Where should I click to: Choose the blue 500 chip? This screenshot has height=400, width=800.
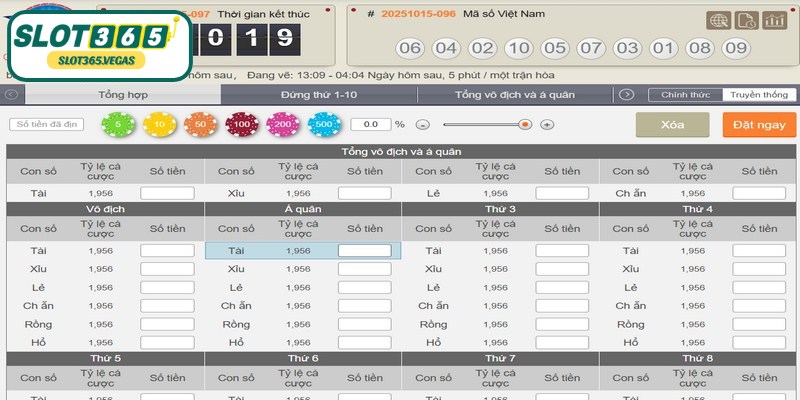coord(325,124)
